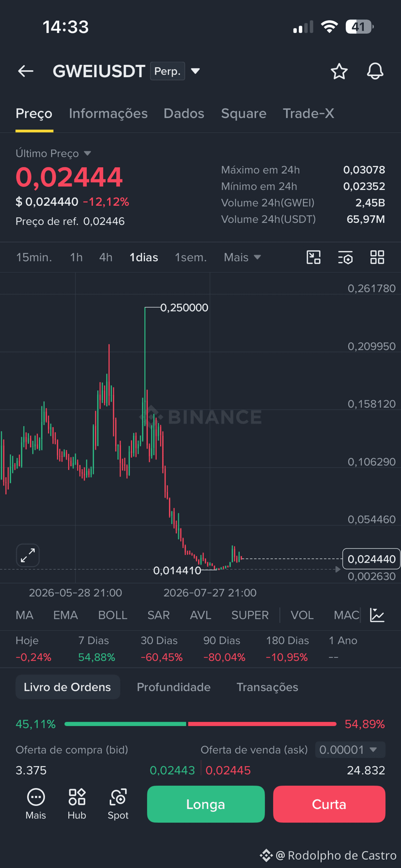Show the Profundidade view
Viewport: 401px width, 868px height.
point(173,687)
